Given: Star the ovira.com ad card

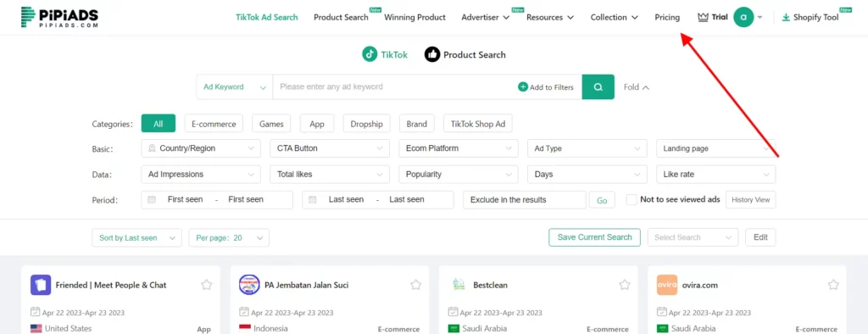Looking at the screenshot, I should click(833, 285).
